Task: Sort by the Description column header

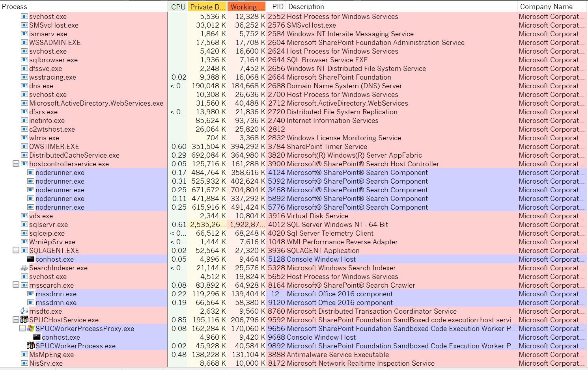Action: (x=401, y=7)
